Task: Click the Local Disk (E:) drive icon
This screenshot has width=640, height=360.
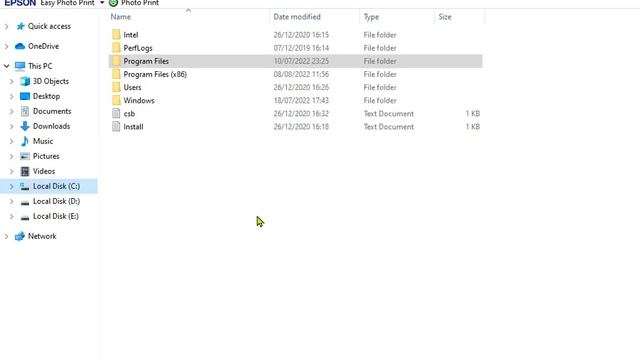Action: [25, 217]
